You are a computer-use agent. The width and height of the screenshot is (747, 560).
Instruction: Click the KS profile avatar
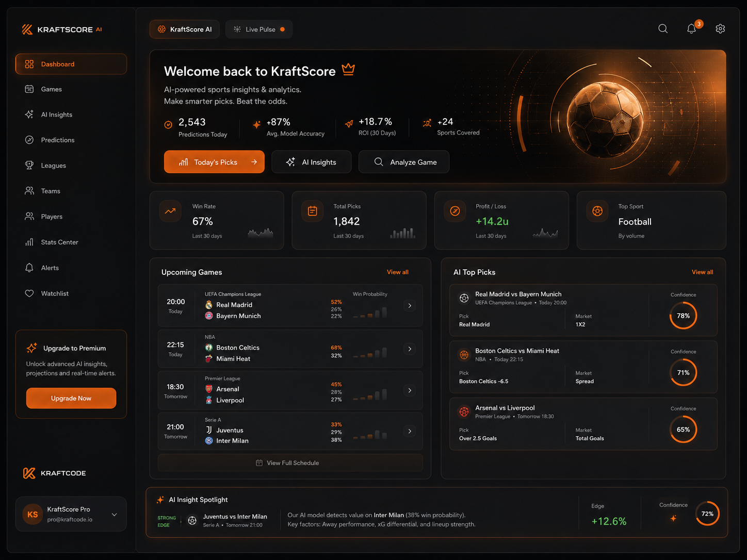point(33,514)
